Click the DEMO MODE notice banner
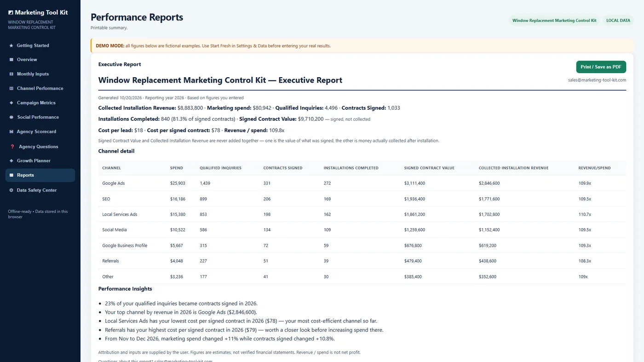 [x=362, y=46]
